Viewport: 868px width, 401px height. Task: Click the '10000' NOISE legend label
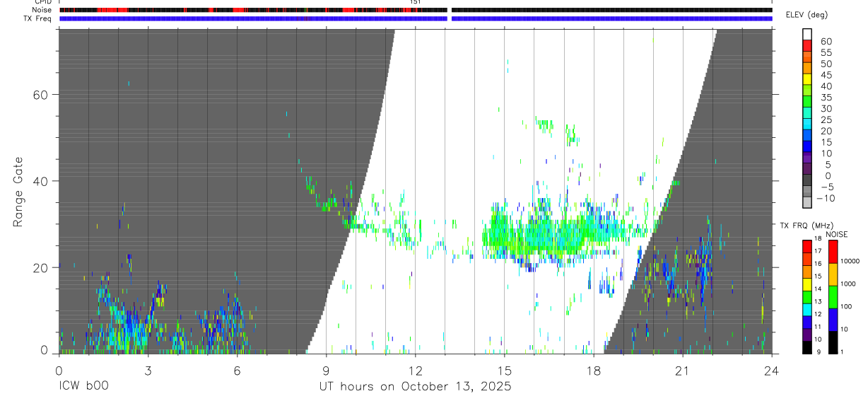(849, 262)
